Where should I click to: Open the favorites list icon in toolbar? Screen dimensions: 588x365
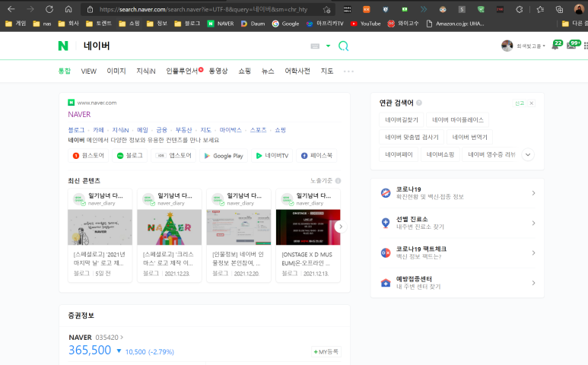[540, 10]
